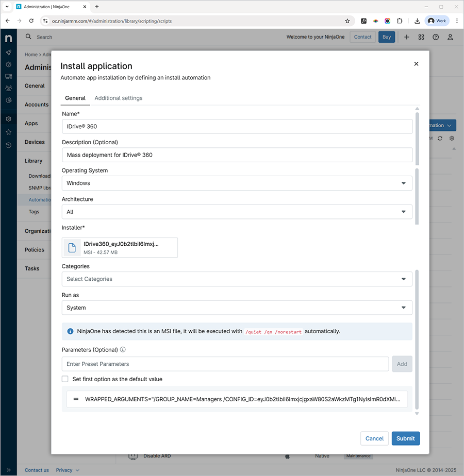This screenshot has width=464, height=476.
Task: Open the favorites star sidebar icon
Action: 9,132
